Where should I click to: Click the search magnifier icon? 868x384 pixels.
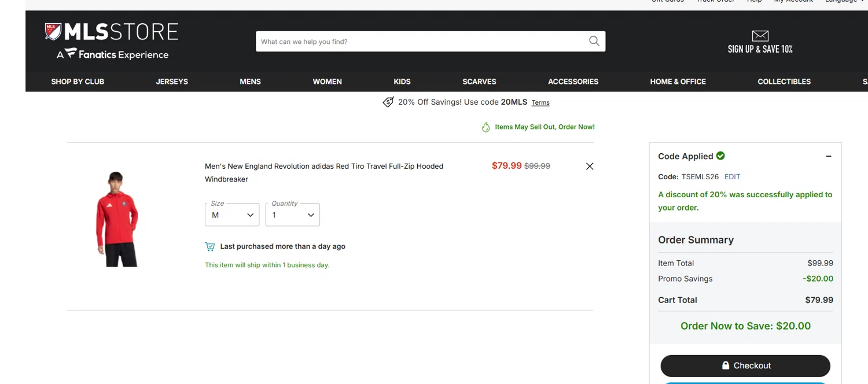point(594,41)
